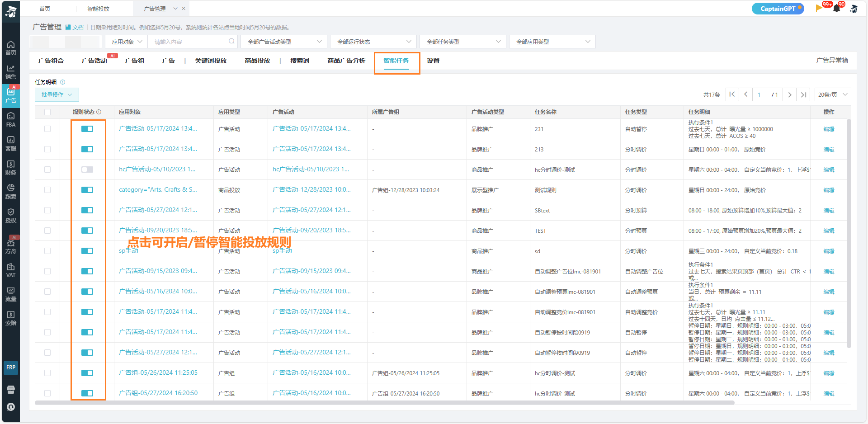Open the 智能投放 top tab
868x424 pixels.
tap(98, 9)
